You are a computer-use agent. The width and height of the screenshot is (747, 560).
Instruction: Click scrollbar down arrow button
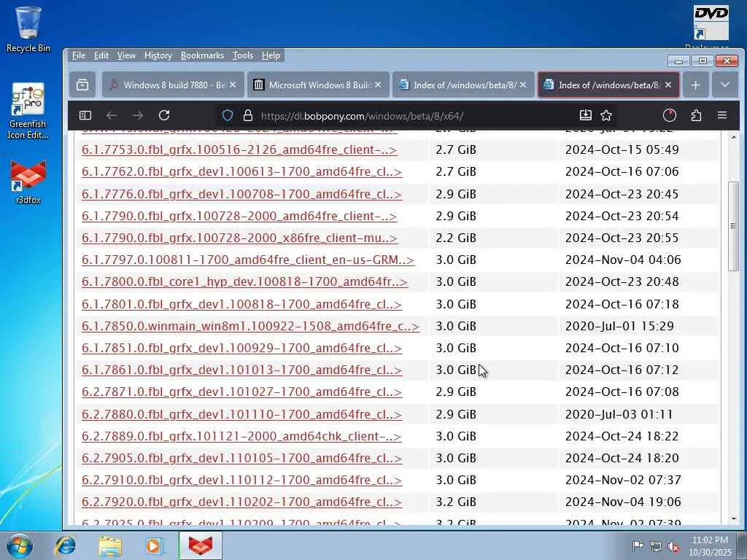click(x=733, y=519)
